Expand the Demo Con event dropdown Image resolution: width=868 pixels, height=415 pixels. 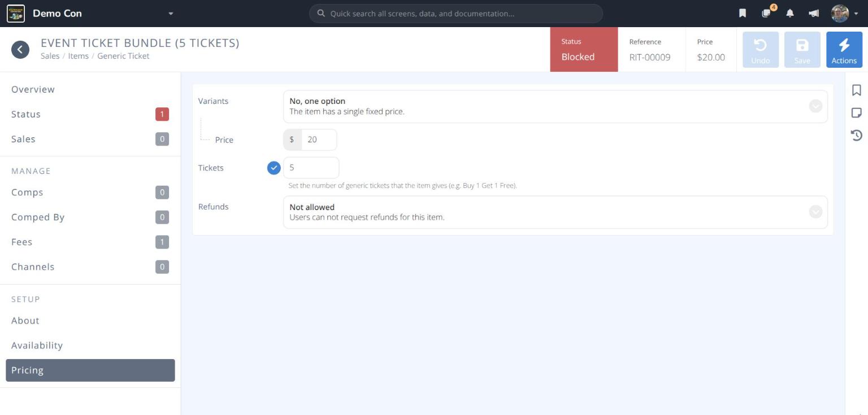[171, 14]
